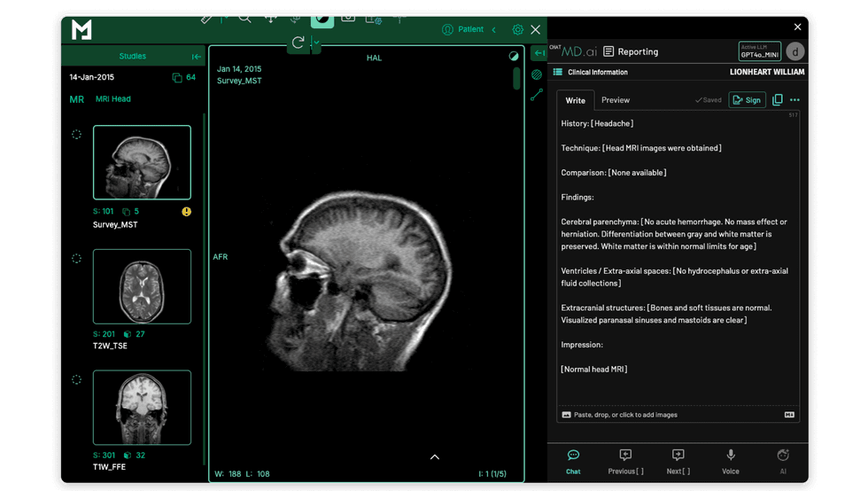Click the reset rotate arrow button
The height and width of the screenshot is (491, 868).
point(298,43)
